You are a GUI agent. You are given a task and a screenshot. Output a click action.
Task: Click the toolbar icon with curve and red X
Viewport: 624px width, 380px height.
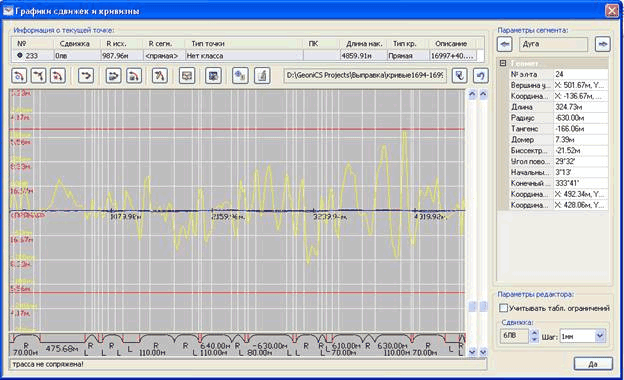[58, 76]
